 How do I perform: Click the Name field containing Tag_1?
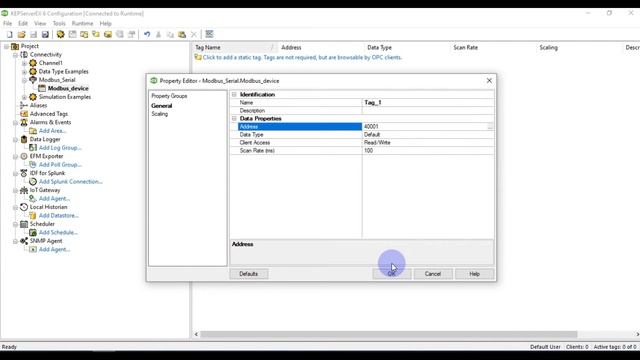pyautogui.click(x=428, y=102)
